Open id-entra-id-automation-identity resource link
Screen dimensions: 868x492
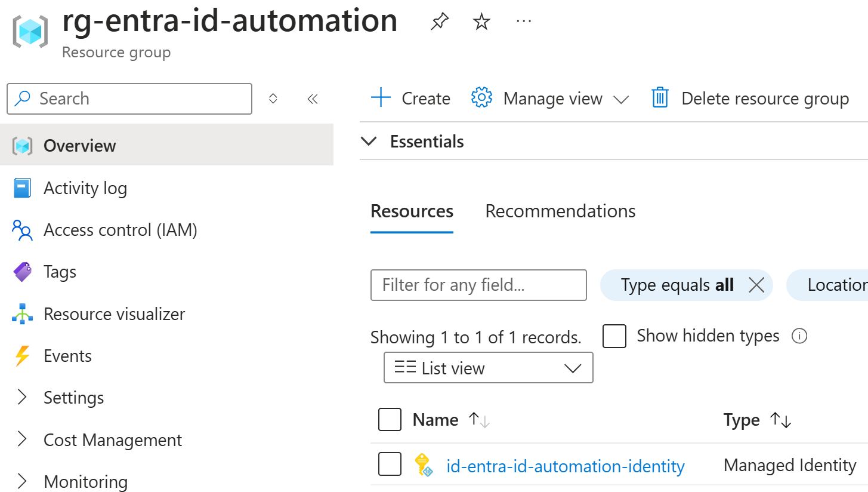pyautogui.click(x=566, y=466)
